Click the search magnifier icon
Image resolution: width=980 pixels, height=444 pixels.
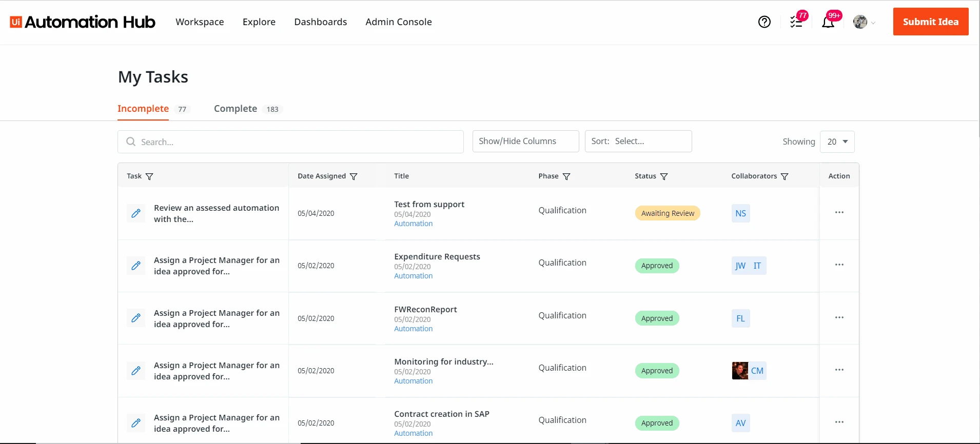[131, 142]
